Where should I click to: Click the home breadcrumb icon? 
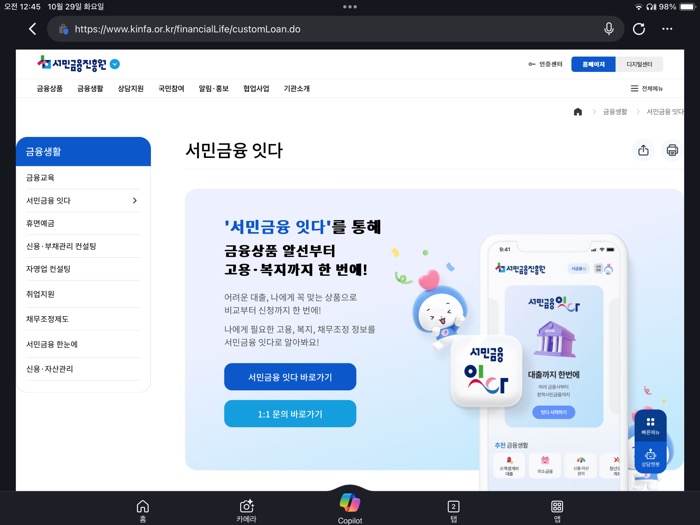pyautogui.click(x=578, y=112)
